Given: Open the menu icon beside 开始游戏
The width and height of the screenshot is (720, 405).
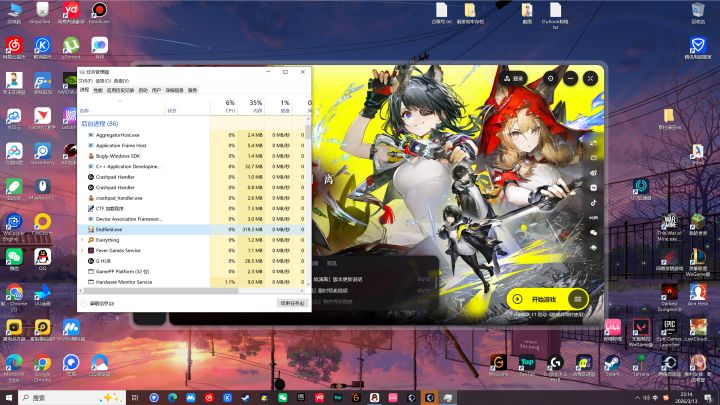Looking at the screenshot, I should pos(578,299).
